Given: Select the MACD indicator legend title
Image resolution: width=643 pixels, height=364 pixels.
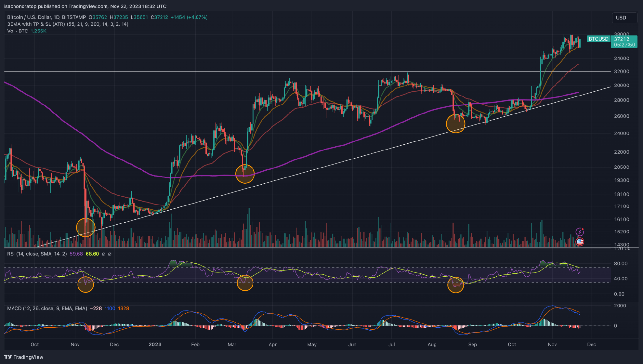Looking at the screenshot, I should point(47,309).
